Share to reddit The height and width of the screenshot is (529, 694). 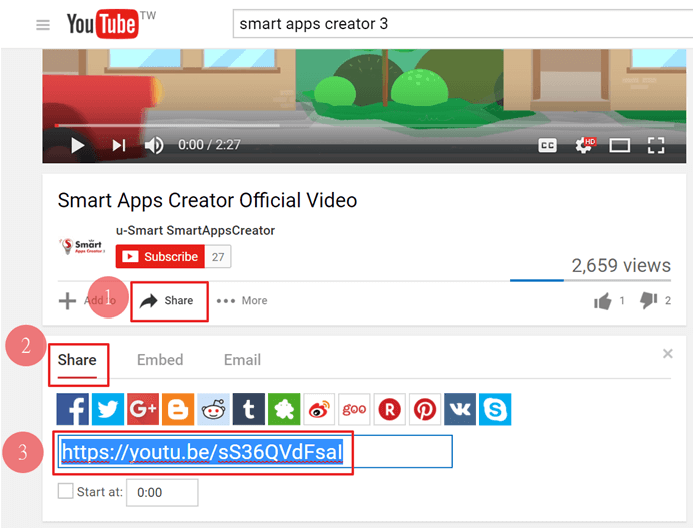point(213,409)
